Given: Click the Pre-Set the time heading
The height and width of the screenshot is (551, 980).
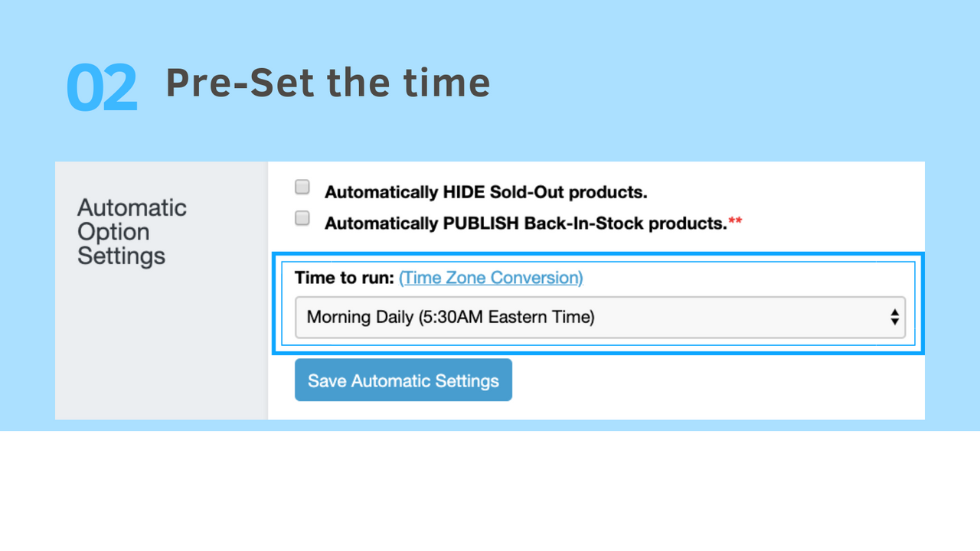Looking at the screenshot, I should click(328, 83).
